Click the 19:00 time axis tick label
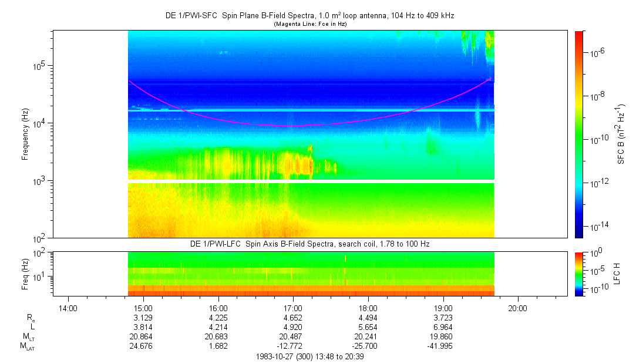Image resolution: width=636 pixels, height=364 pixels. point(443,307)
